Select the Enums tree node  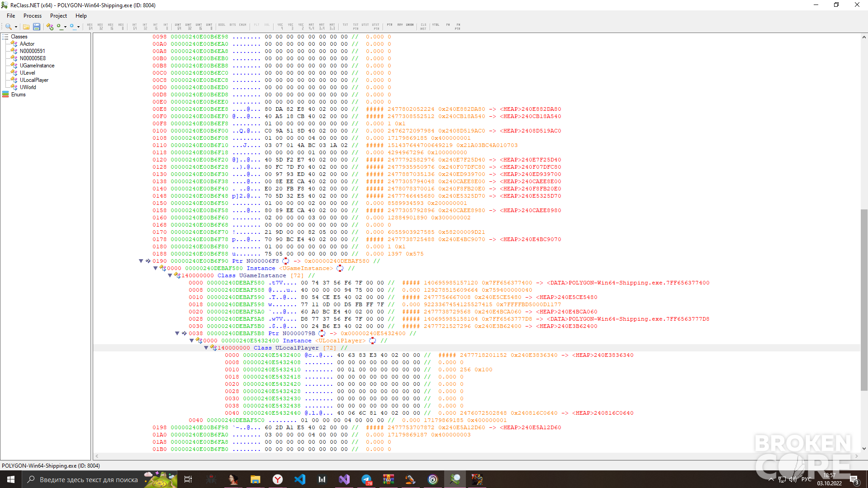tap(19, 95)
